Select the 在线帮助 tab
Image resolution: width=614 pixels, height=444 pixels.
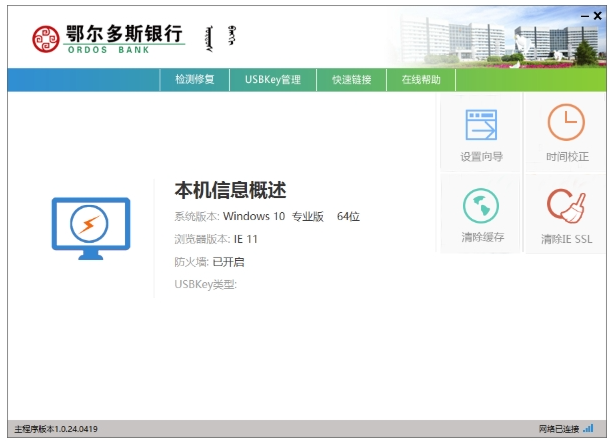tap(421, 80)
